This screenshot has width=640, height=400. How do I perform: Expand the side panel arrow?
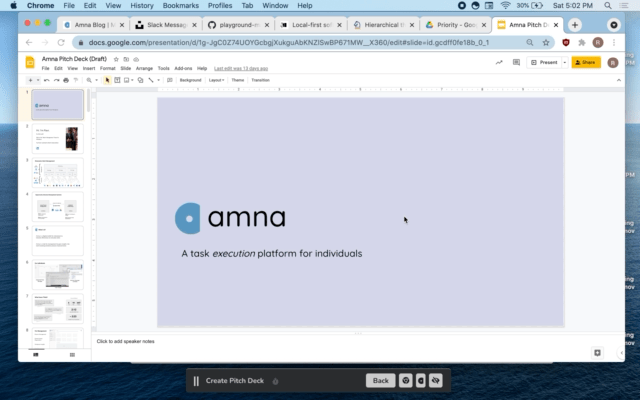pyautogui.click(x=621, y=353)
